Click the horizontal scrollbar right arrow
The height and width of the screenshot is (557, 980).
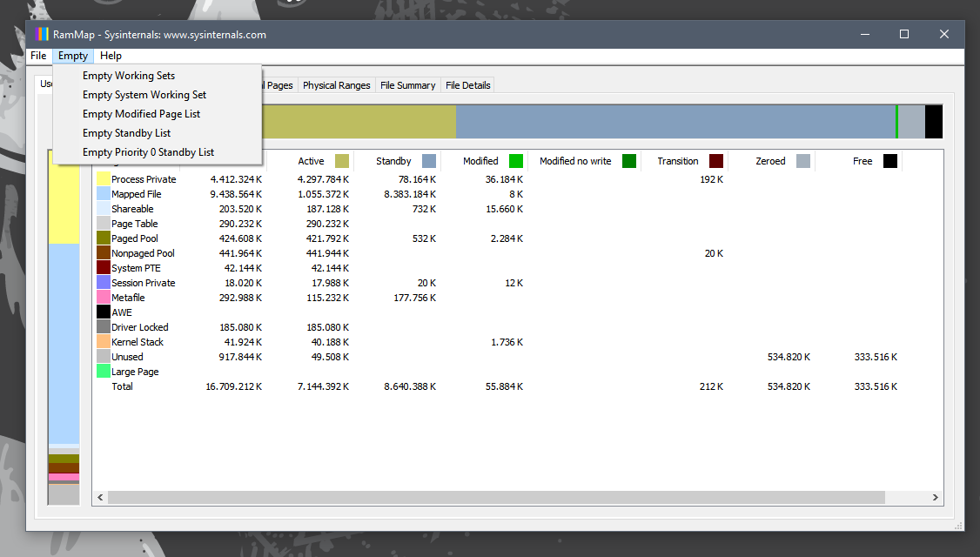click(x=936, y=498)
